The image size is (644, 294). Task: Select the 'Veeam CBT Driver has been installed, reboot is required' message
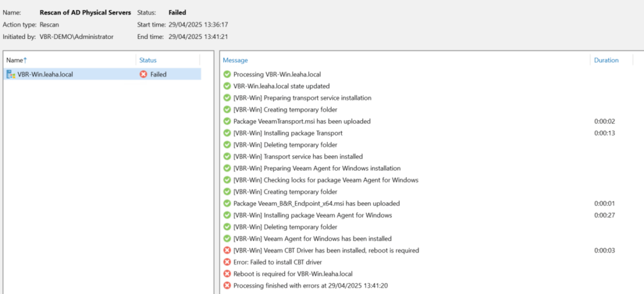coord(326,250)
